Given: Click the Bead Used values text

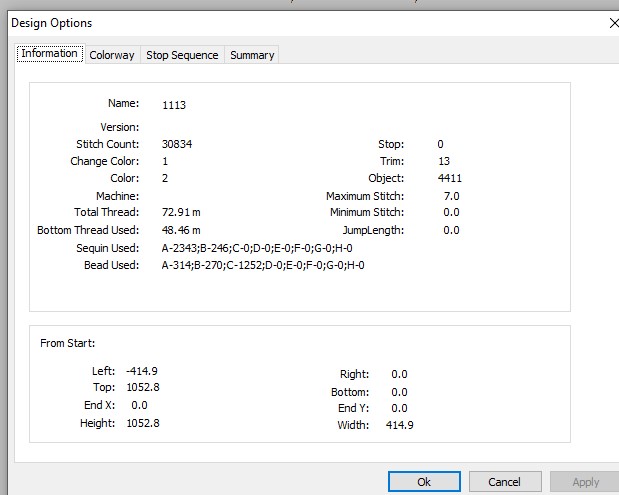Looking at the screenshot, I should 263,265.
